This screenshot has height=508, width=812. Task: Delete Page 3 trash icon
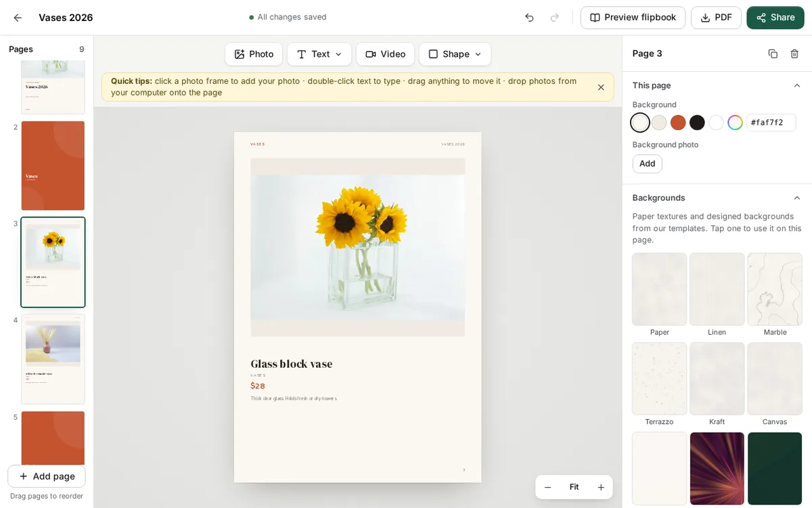pos(794,54)
